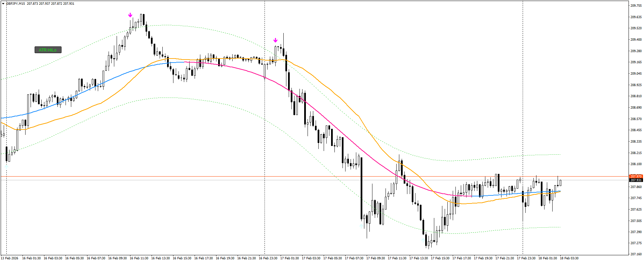Click the 207.860 price axis label
Screen dimensions: 644x262
(636, 187)
